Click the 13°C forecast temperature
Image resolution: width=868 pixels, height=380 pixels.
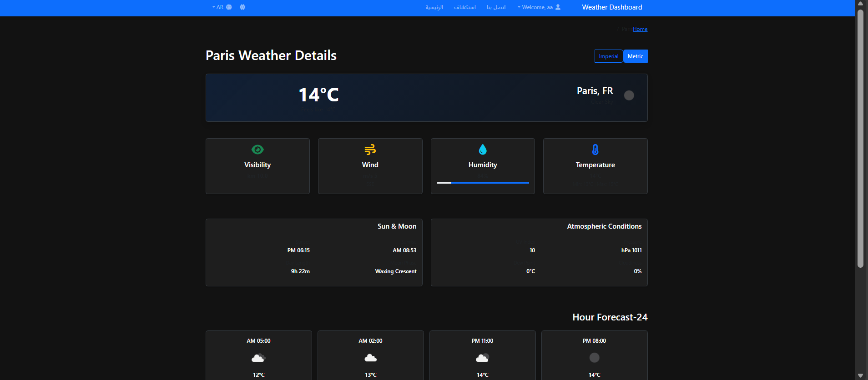(x=370, y=375)
